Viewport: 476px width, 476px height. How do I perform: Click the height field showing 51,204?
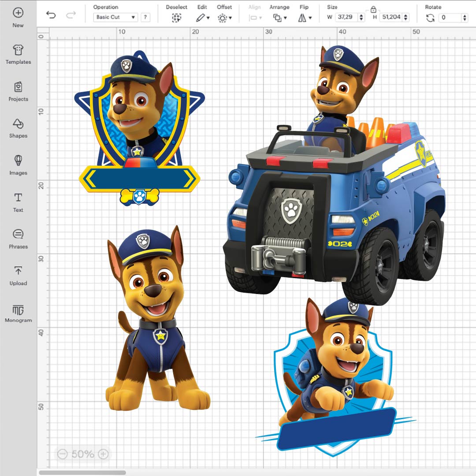pos(392,17)
